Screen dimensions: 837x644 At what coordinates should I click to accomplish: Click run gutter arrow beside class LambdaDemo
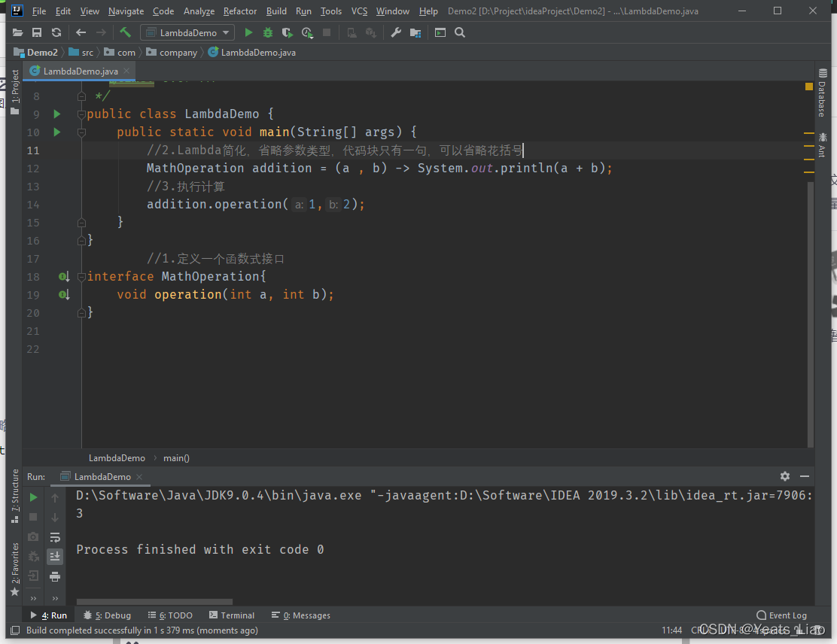[57, 114]
